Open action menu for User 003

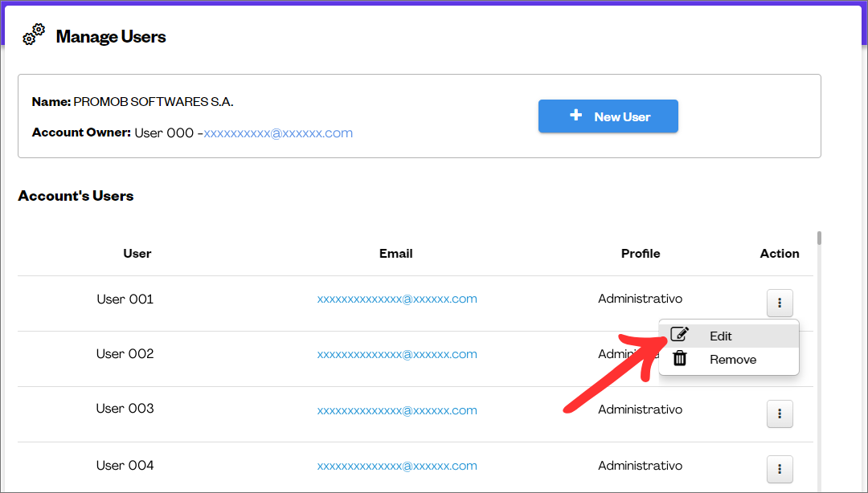coord(780,414)
